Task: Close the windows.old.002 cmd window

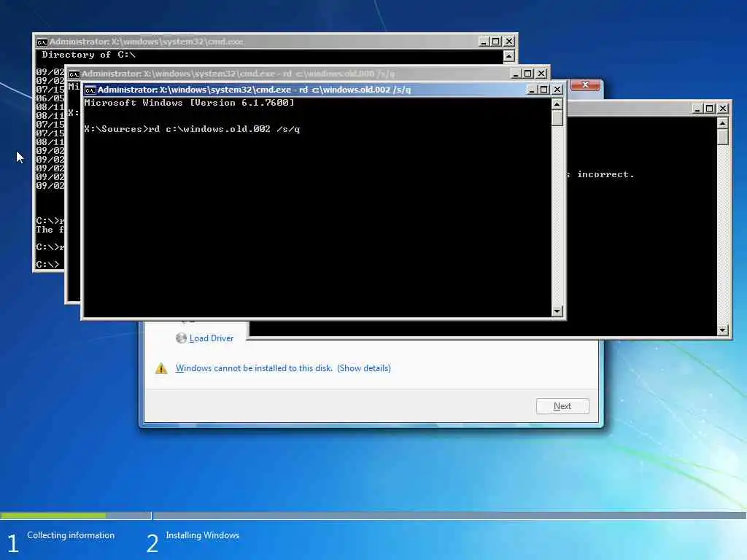Action: tap(557, 90)
